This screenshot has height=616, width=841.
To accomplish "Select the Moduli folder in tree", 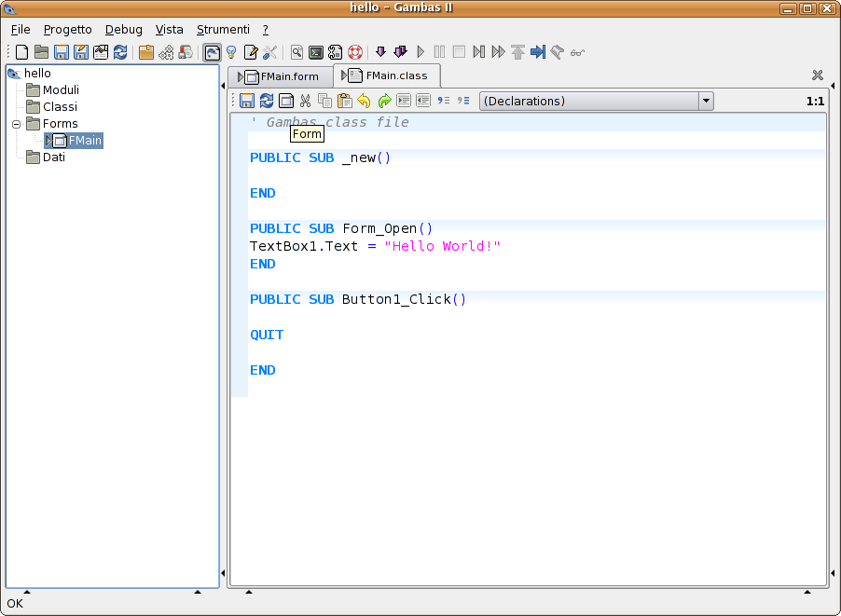I will pyautogui.click(x=61, y=90).
